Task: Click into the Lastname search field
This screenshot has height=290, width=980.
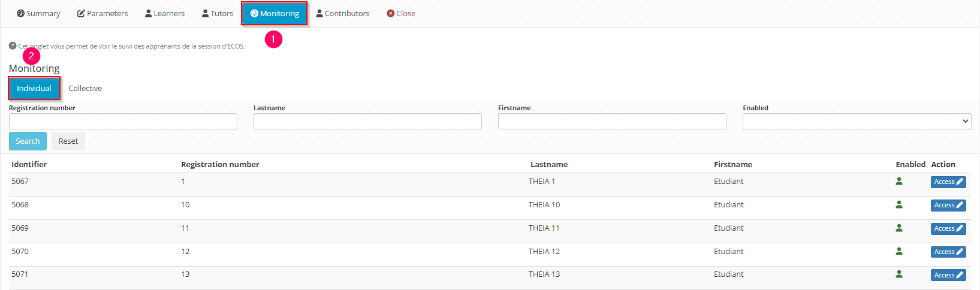Action: (x=367, y=122)
